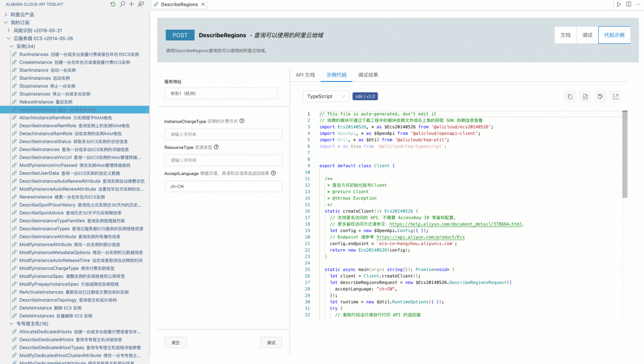Close the DescribeRegions editor tab
The image size is (644, 364).
203,4
